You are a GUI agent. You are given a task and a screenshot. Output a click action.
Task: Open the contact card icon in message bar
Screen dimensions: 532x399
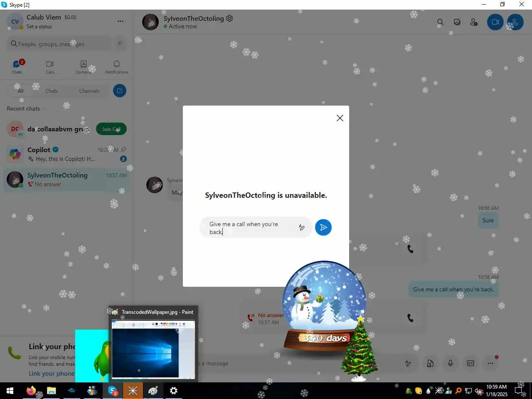coord(470,363)
